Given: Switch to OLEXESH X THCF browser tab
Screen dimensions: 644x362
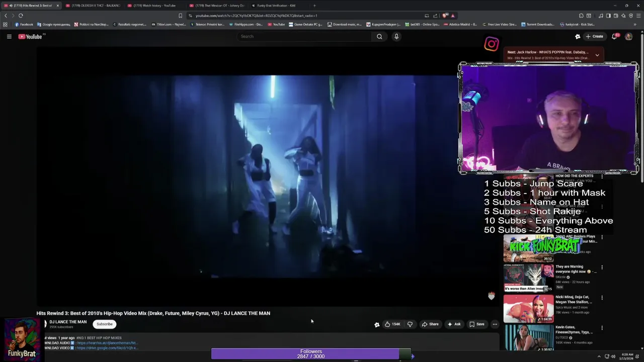Looking at the screenshot, I should click(93, 6).
